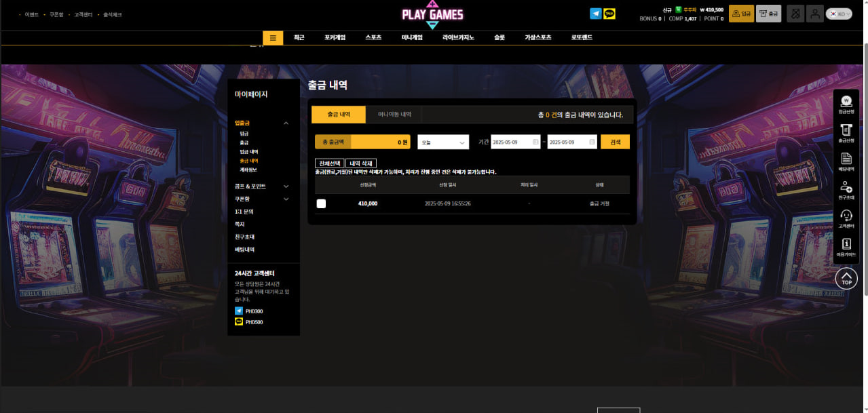Click 전체선택 to select all records
The height and width of the screenshot is (413, 868).
pos(329,163)
